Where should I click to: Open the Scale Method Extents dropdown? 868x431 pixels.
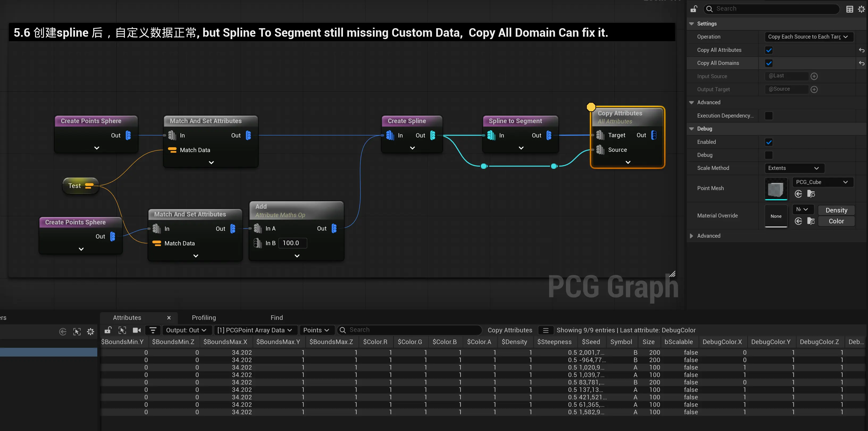(x=794, y=168)
